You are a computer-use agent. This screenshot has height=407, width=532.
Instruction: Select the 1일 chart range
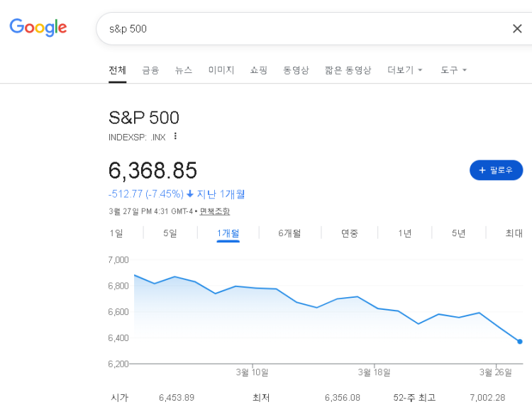(x=116, y=233)
